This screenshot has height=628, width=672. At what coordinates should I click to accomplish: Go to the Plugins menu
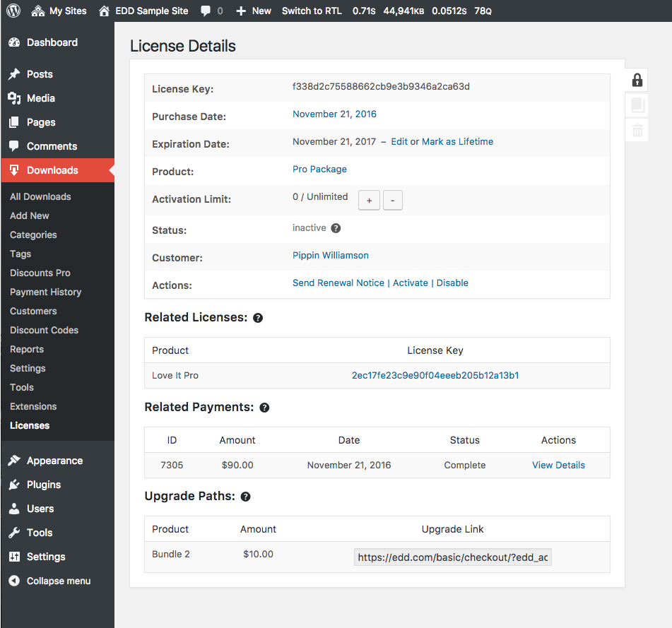click(44, 485)
